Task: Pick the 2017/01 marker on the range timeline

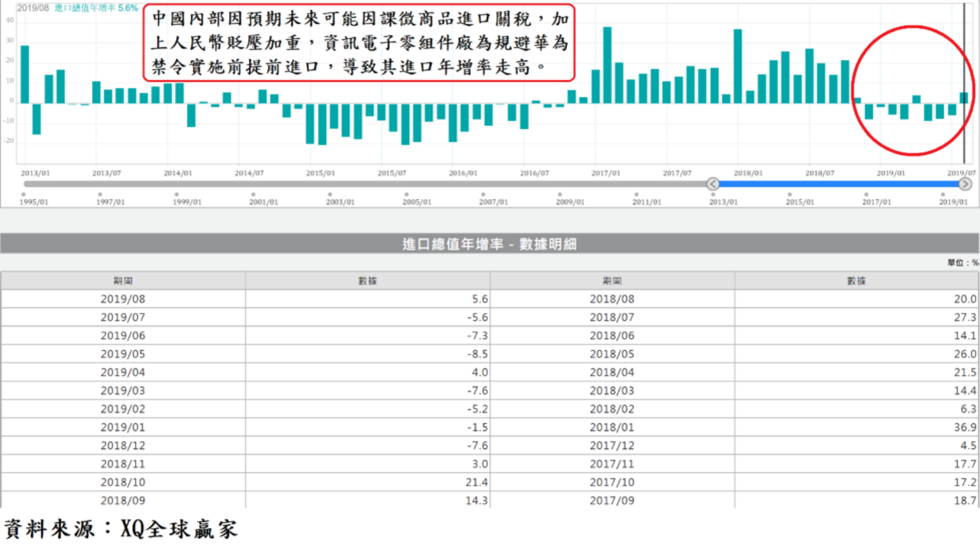Action: point(866,194)
